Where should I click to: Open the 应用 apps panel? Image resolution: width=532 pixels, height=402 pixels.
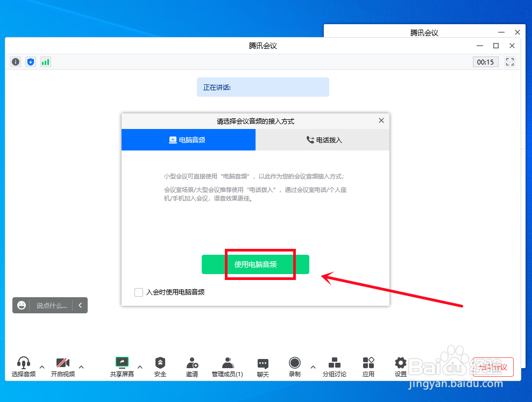pos(368,367)
